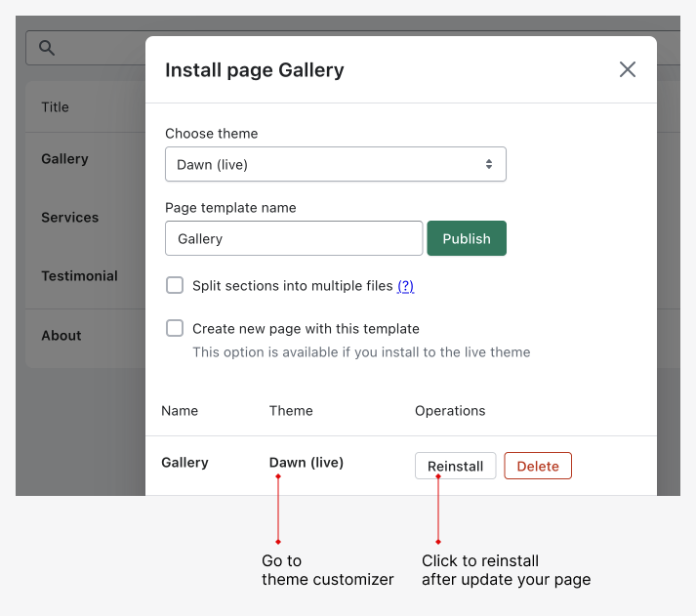
Task: Click the search bar behind the dialog
Action: (98, 48)
